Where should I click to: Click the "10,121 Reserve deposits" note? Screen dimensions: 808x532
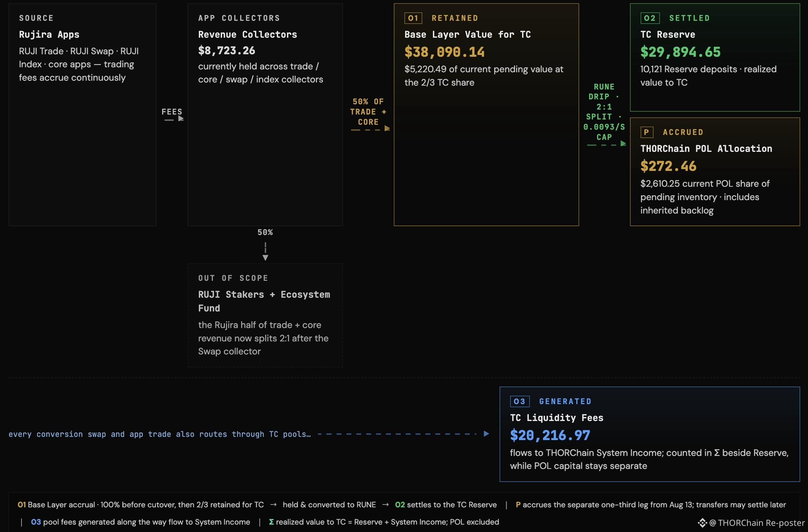tap(709, 76)
